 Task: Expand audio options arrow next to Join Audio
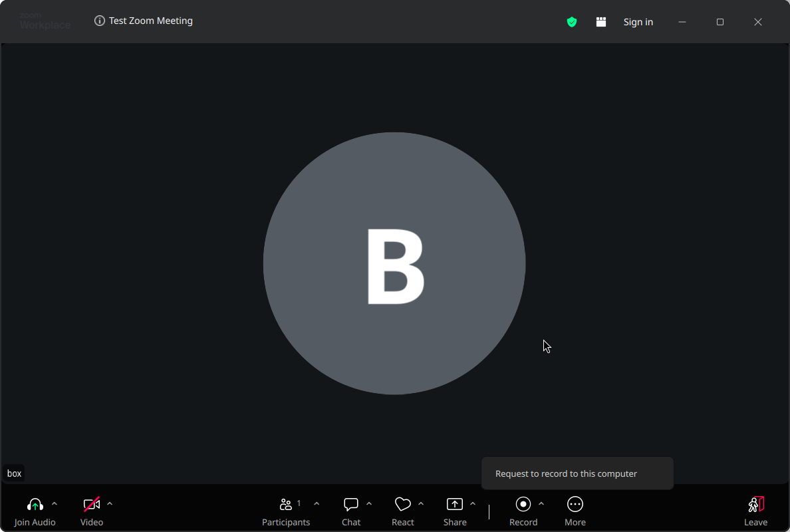(x=55, y=504)
